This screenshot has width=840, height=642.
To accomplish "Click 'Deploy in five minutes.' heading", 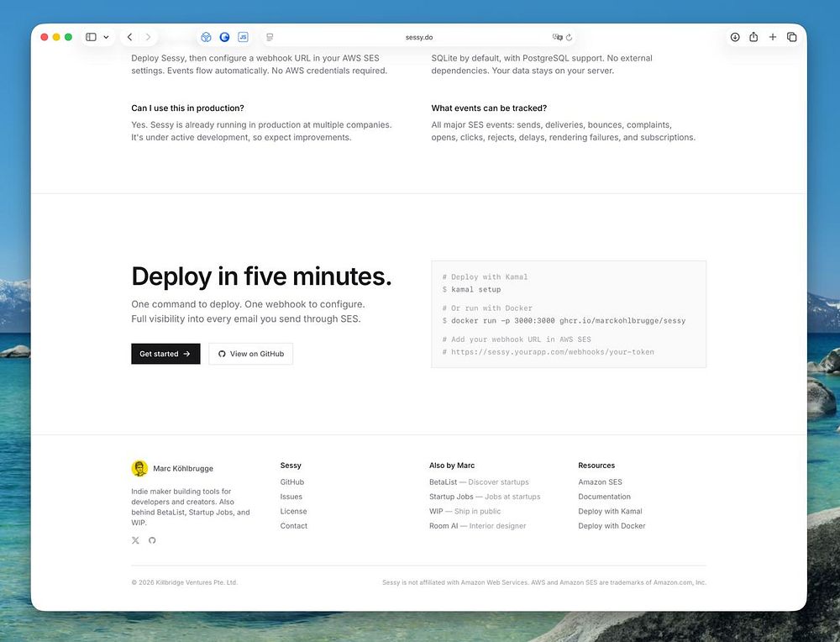I will [261, 276].
